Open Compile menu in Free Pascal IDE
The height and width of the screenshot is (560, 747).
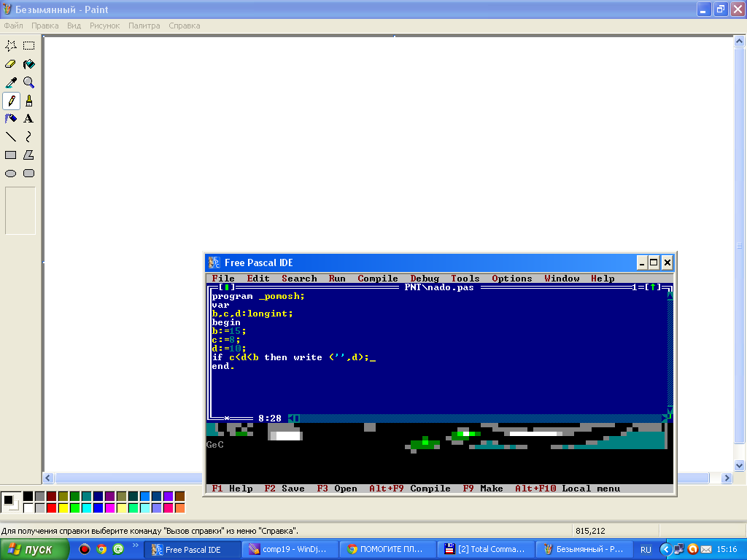(x=377, y=279)
